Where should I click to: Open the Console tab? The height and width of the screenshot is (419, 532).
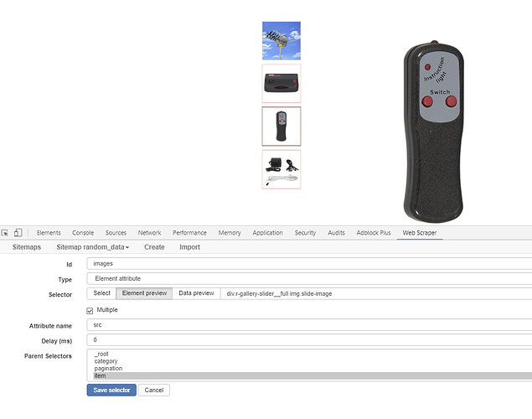[83, 233]
